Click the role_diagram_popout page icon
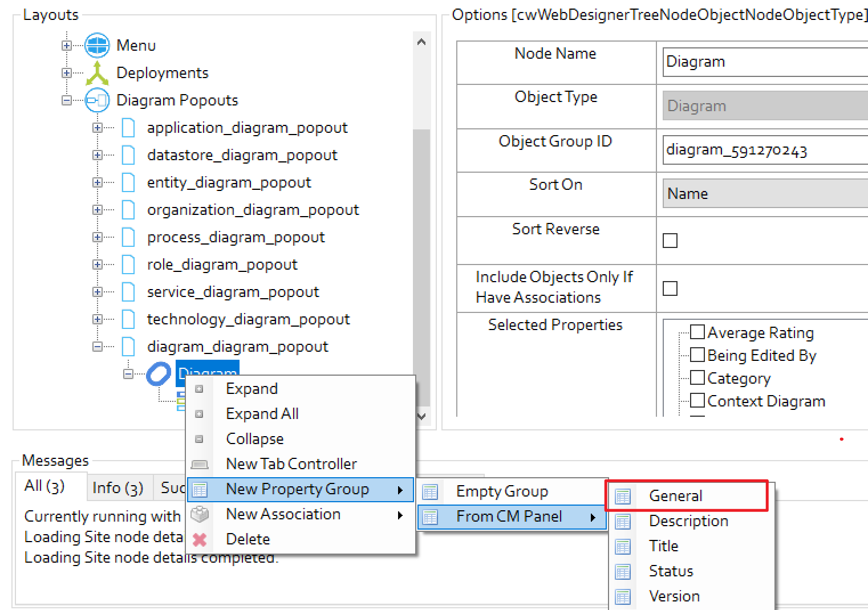The image size is (868, 610). coord(129,265)
